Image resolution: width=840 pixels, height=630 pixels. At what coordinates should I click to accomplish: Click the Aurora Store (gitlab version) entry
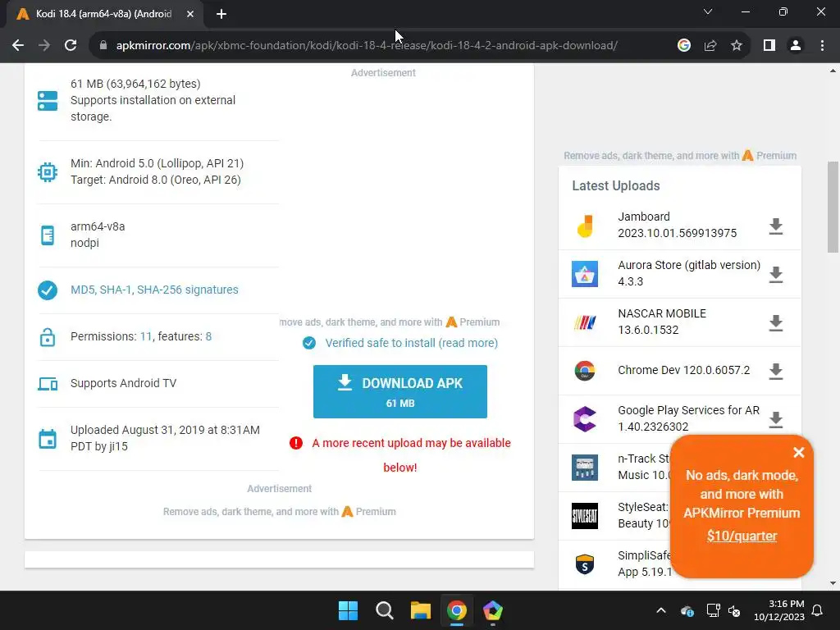(689, 273)
